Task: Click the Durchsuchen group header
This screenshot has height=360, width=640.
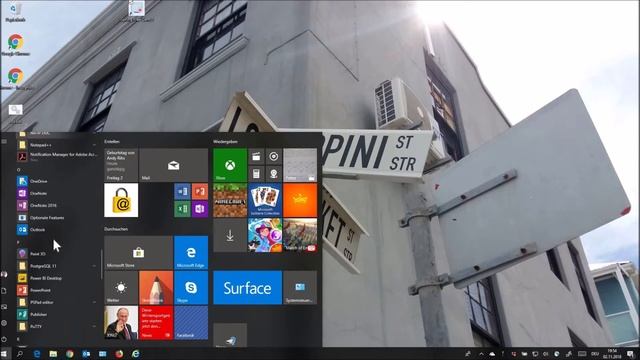Action: pyautogui.click(x=116, y=229)
